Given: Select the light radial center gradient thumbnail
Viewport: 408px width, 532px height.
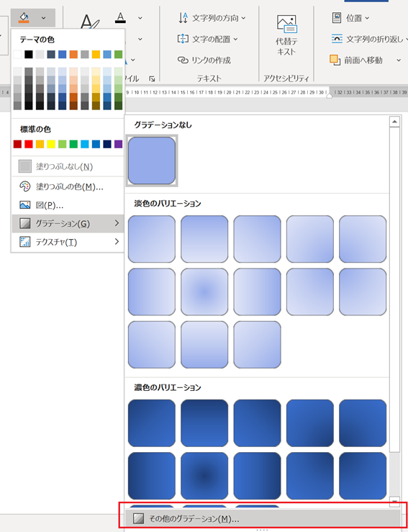Looking at the screenshot, I should [x=204, y=292].
